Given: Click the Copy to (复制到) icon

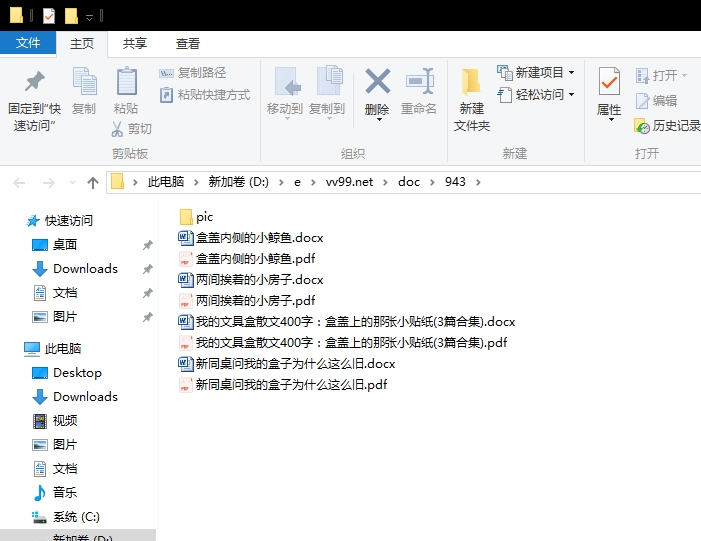Looking at the screenshot, I should 329,81.
